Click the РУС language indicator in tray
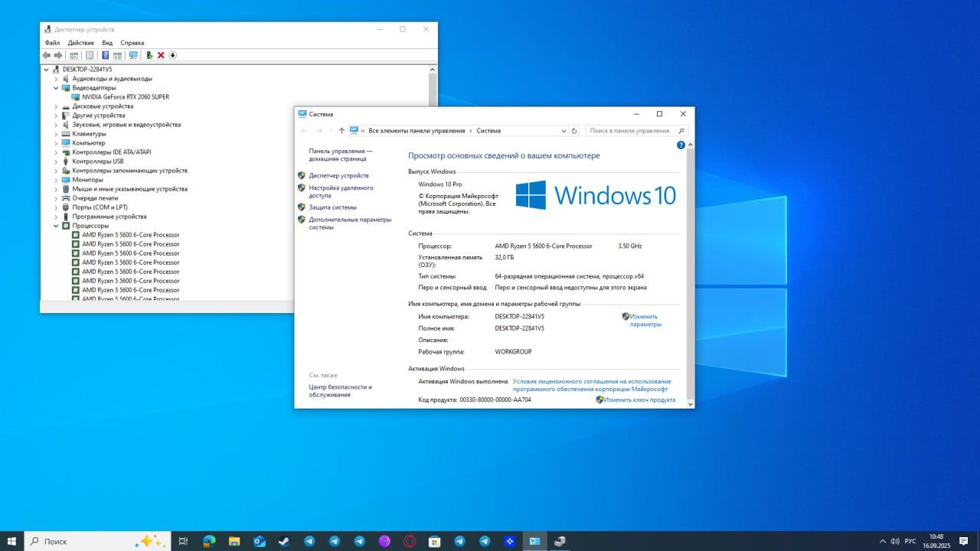Image resolution: width=980 pixels, height=551 pixels. (x=910, y=541)
